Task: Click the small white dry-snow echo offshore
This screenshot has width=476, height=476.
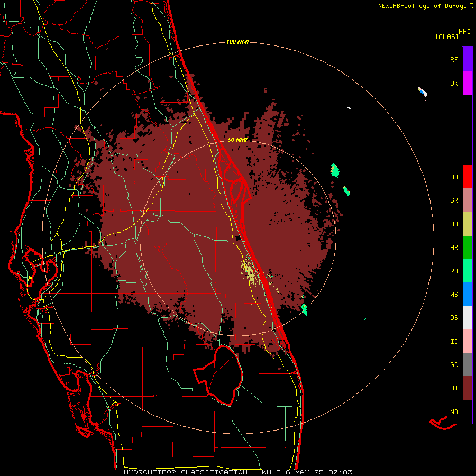Action: pyautogui.click(x=349, y=108)
